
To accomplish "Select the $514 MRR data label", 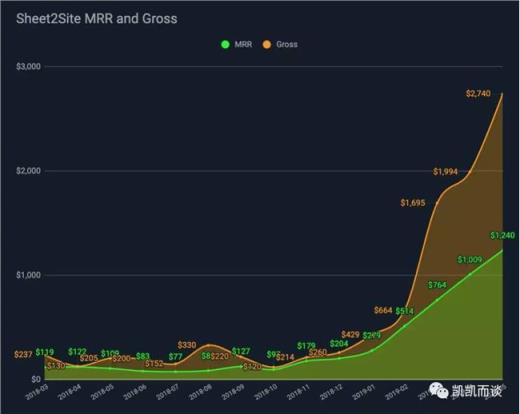I will click(x=404, y=311).
